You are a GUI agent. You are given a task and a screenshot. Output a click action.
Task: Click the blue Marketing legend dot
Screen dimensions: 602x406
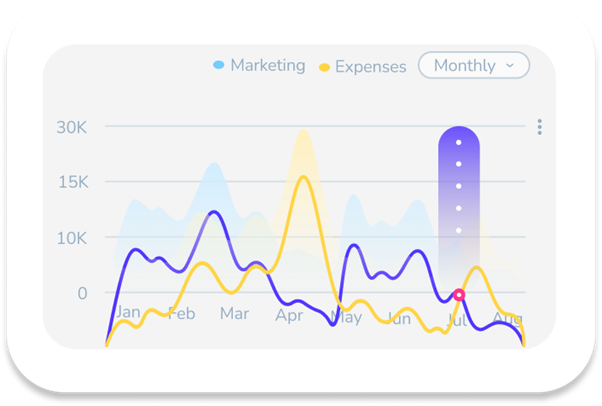coord(218,65)
